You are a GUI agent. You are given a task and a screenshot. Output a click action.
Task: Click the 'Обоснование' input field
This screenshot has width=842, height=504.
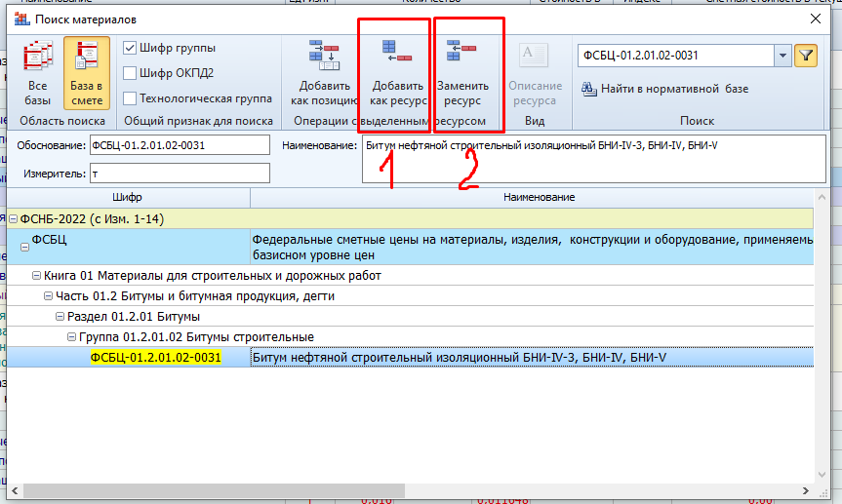180,145
